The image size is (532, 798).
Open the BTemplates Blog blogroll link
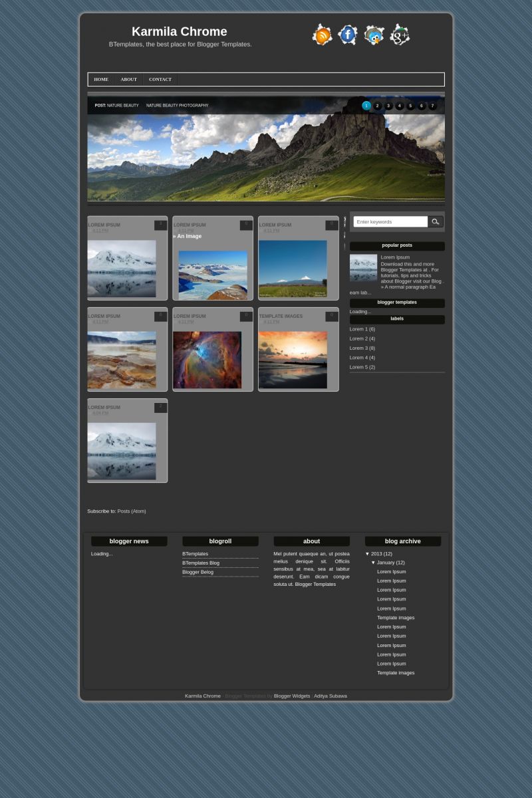201,563
